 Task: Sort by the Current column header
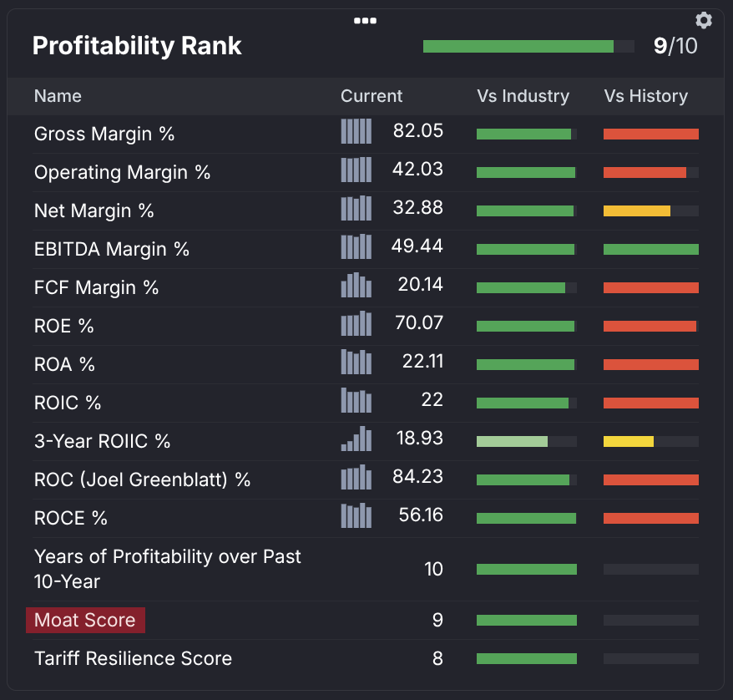[x=372, y=96]
